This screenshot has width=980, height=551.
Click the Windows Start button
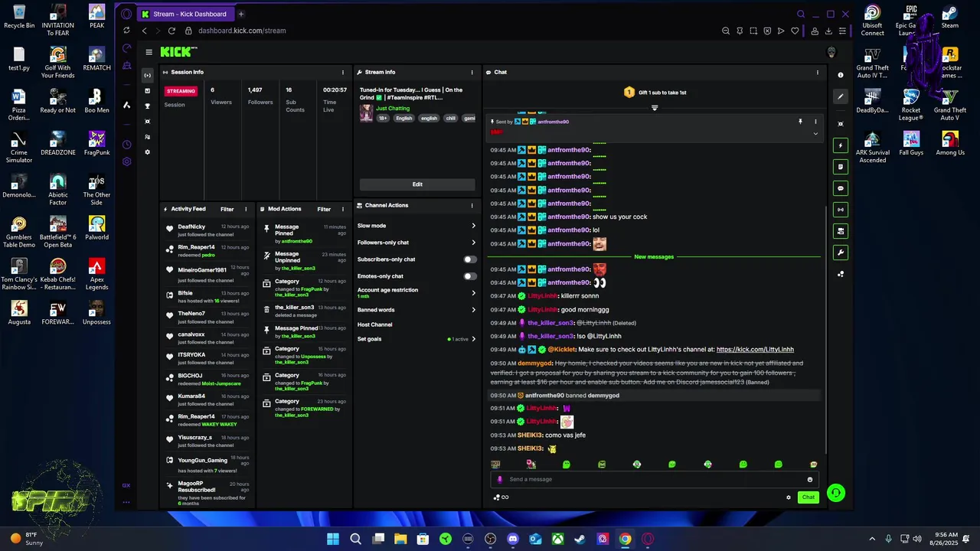point(333,539)
